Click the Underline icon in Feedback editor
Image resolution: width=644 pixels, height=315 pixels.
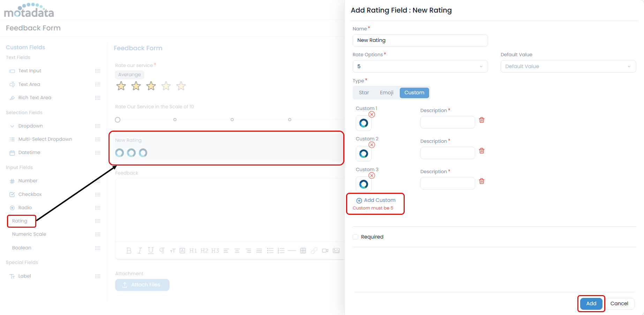(151, 251)
